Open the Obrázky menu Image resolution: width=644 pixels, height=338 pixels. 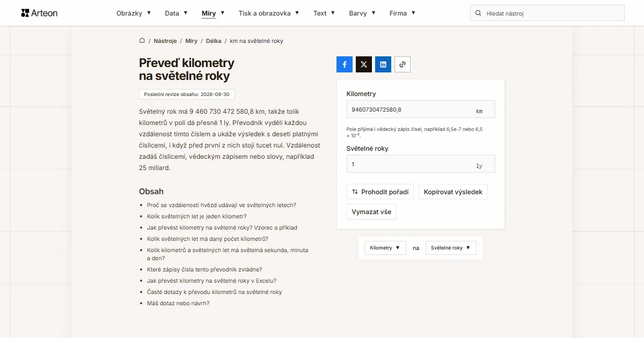coord(134,13)
